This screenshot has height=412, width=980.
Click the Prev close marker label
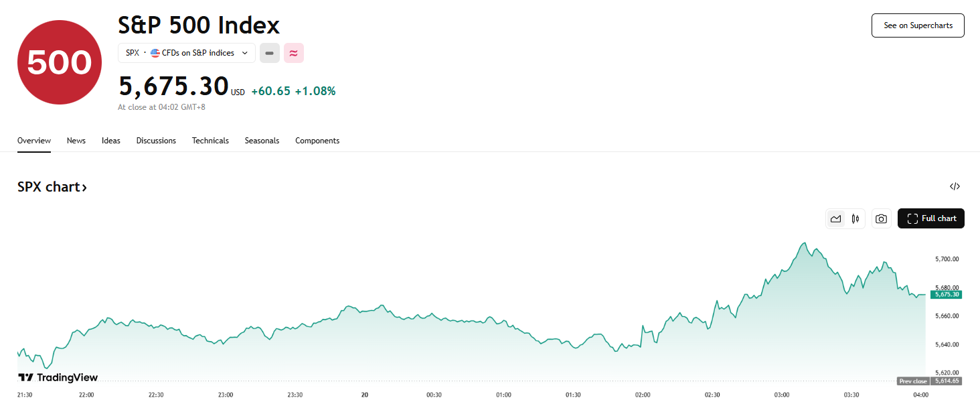[913, 381]
